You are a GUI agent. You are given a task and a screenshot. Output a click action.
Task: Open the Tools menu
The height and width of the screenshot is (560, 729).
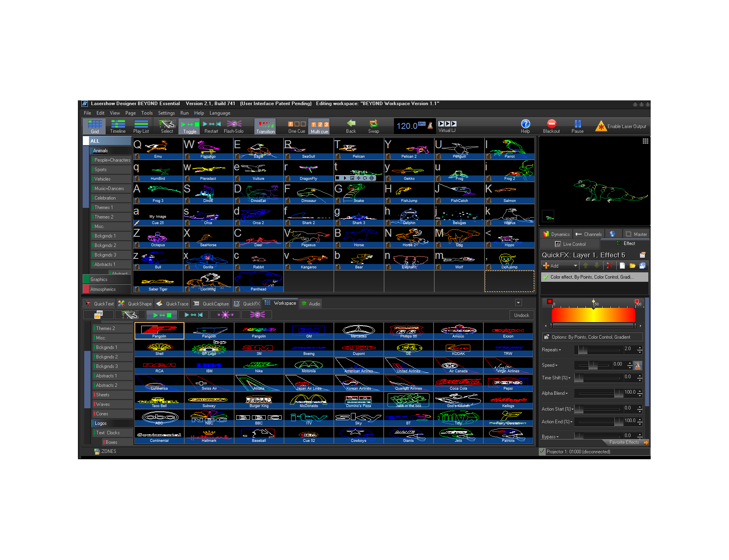(x=147, y=113)
